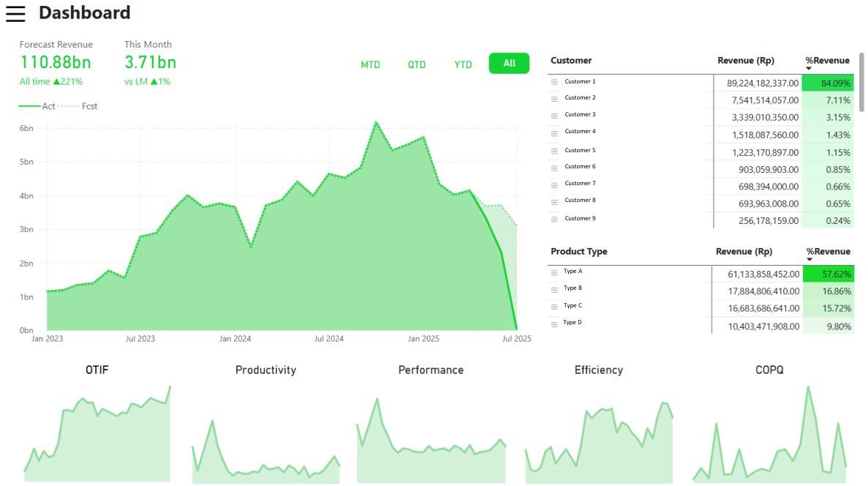Screen dimensions: 868x486
Task: Click product table Revenue (Rp) header
Action: [744, 252]
